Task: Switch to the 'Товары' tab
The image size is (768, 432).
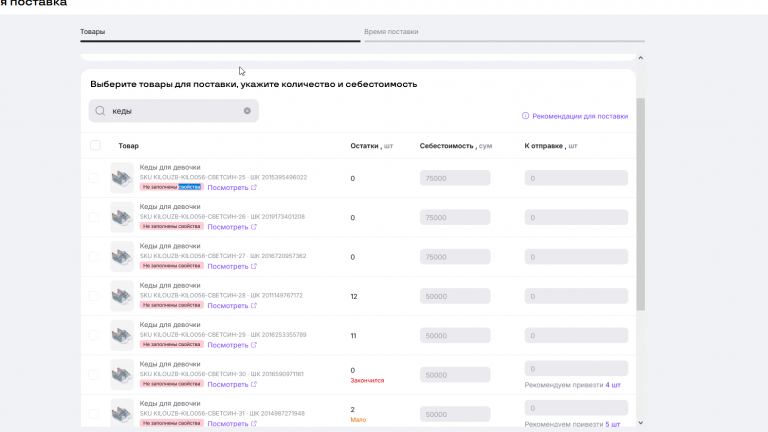Action: pos(93,31)
